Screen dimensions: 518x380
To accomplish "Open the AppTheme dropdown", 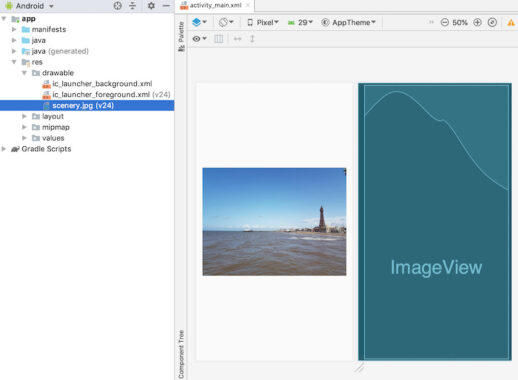I will [x=348, y=22].
